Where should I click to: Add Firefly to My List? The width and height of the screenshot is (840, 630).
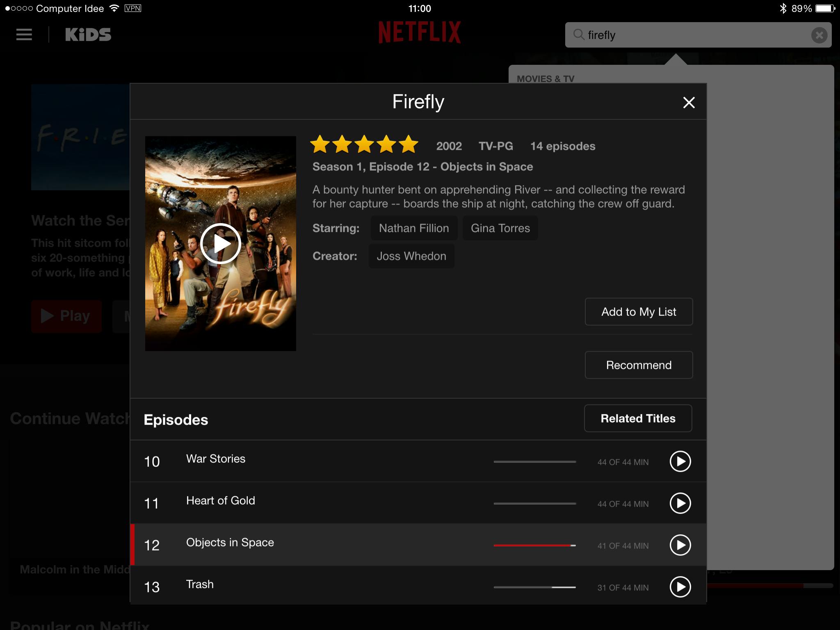(639, 312)
